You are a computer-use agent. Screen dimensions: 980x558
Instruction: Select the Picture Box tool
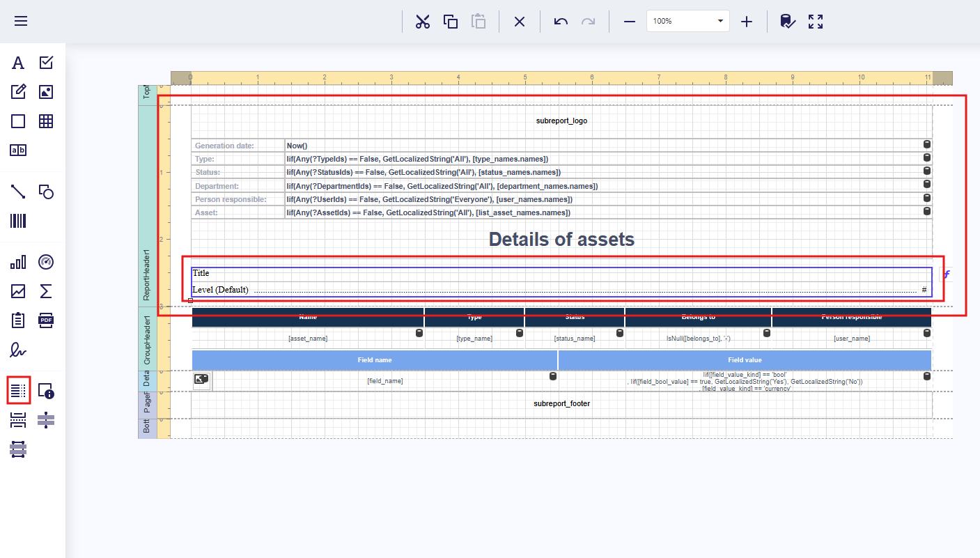point(46,92)
